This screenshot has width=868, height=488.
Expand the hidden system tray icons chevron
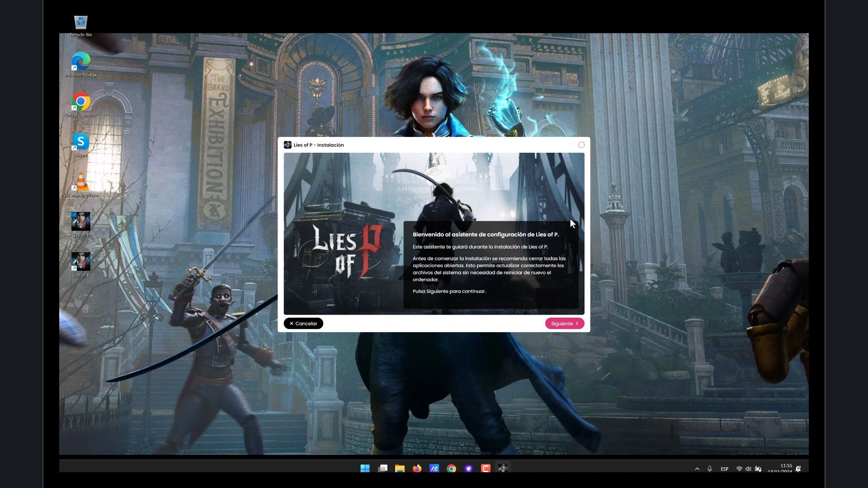697,469
